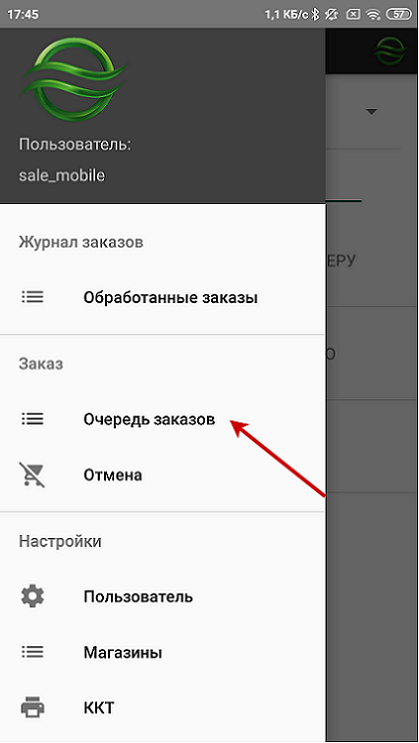The image size is (419, 743).
Task: Click the sale_mobile username text
Action: 62,175
